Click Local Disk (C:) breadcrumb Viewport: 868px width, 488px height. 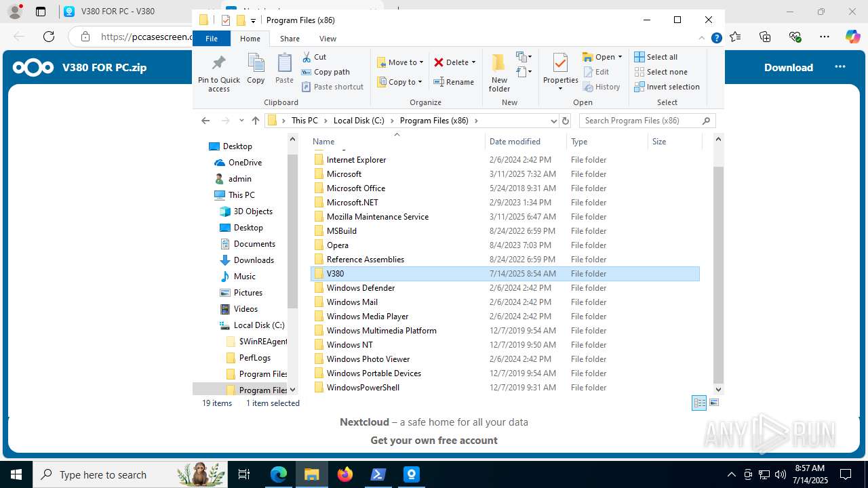(359, 121)
